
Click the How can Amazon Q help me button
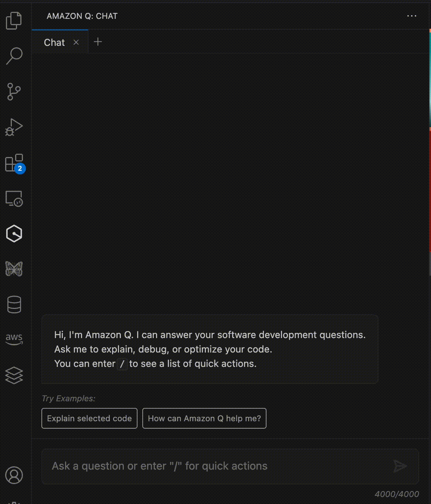point(204,418)
